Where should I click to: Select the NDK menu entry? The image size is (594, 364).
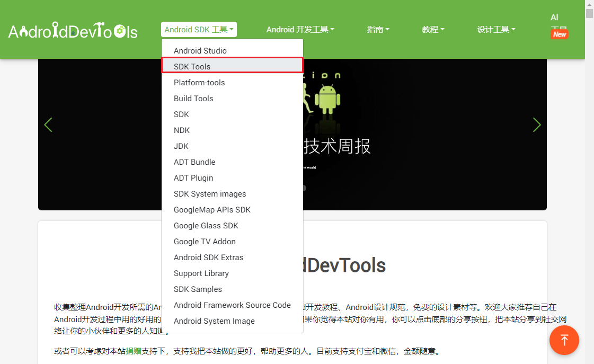(x=232, y=130)
